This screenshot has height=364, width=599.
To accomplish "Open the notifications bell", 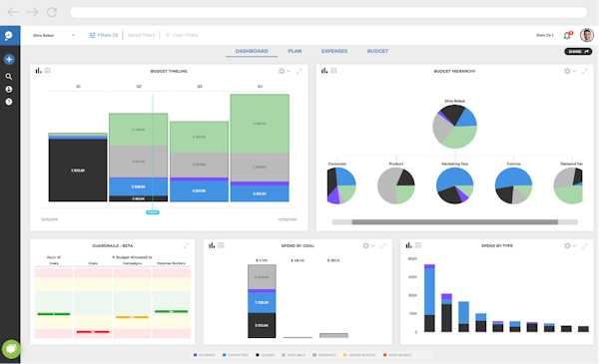I will point(567,35).
